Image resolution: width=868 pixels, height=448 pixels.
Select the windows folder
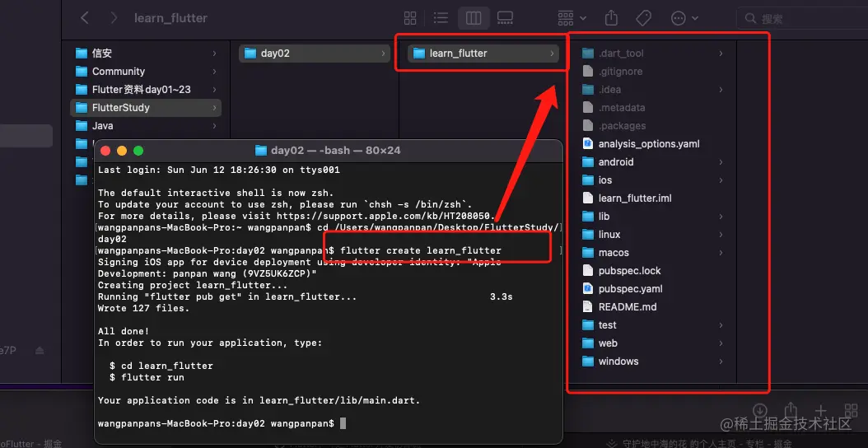click(654, 361)
